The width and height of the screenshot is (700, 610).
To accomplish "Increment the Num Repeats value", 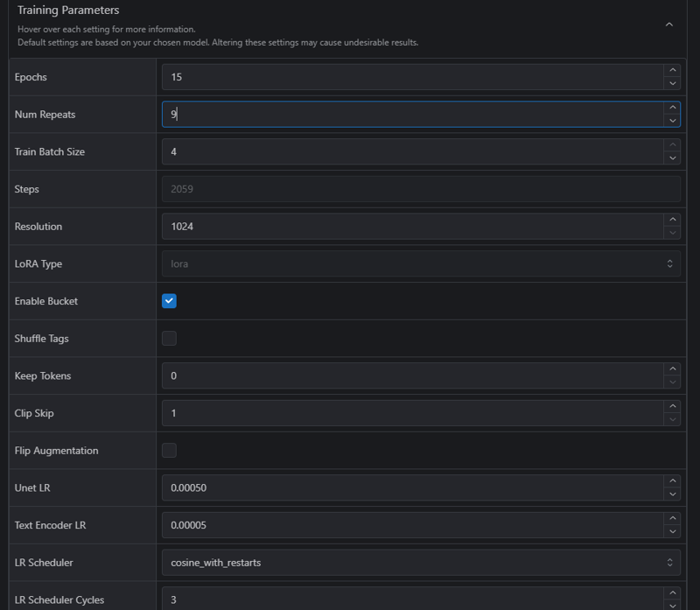I will [x=672, y=108].
